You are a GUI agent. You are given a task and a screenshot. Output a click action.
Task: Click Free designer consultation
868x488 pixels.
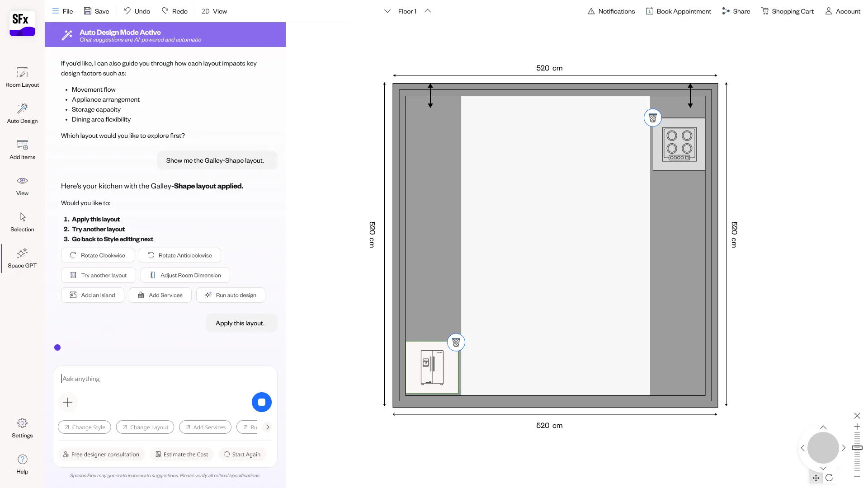click(101, 454)
